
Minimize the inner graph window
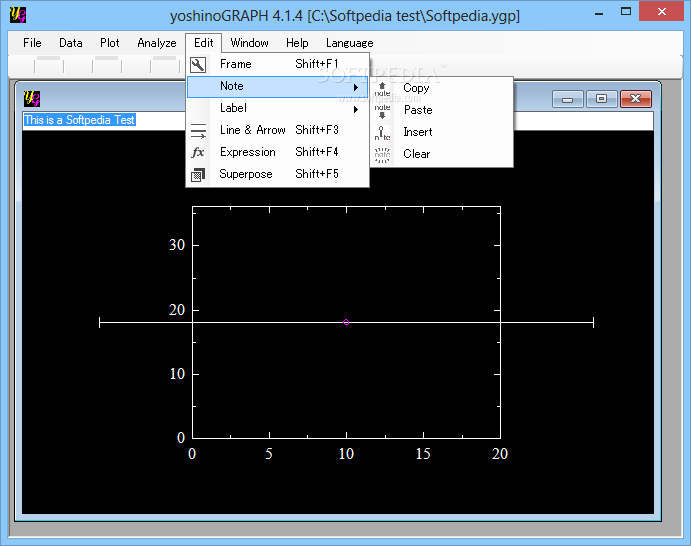point(568,99)
